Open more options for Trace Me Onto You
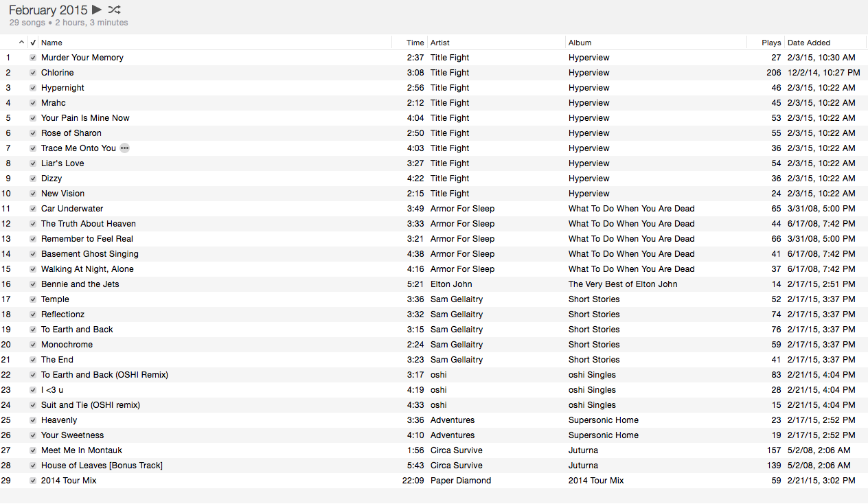The width and height of the screenshot is (868, 504). tap(124, 148)
